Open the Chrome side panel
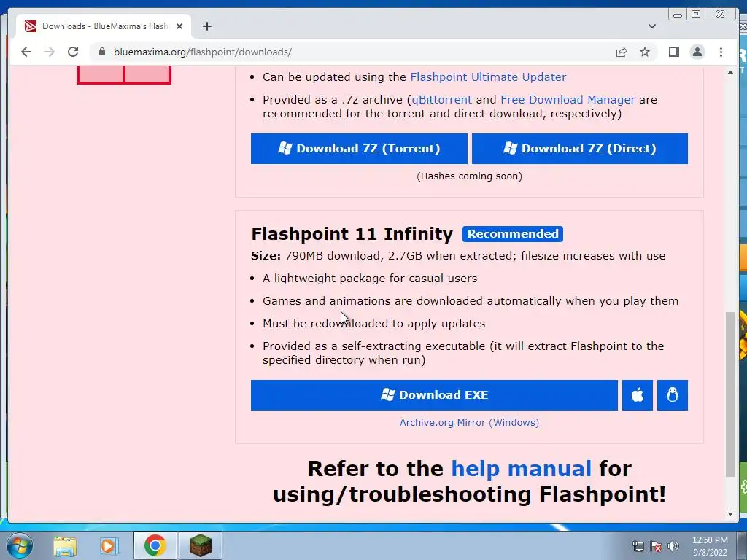Screen dimensions: 747x560 (673, 52)
